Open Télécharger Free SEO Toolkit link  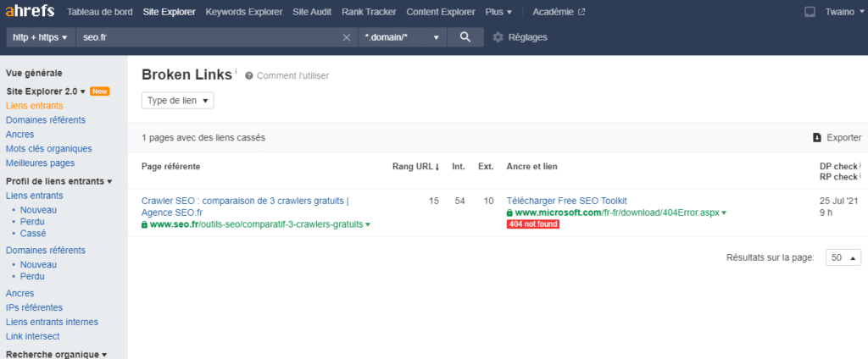pos(566,201)
